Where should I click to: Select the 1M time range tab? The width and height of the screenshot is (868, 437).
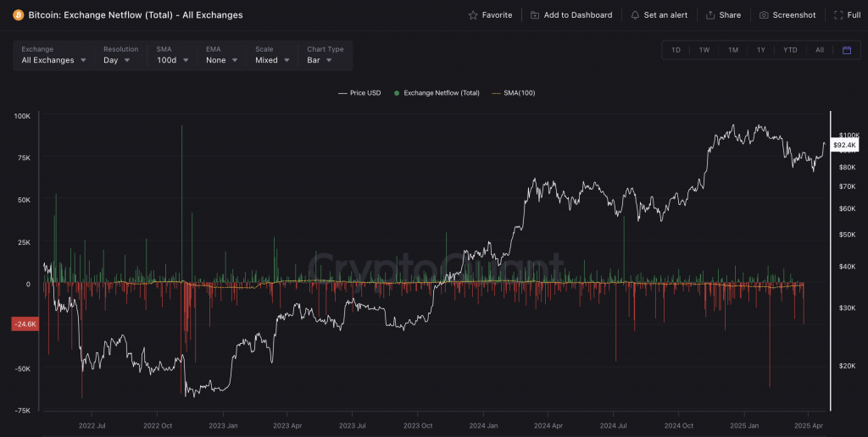tap(732, 50)
